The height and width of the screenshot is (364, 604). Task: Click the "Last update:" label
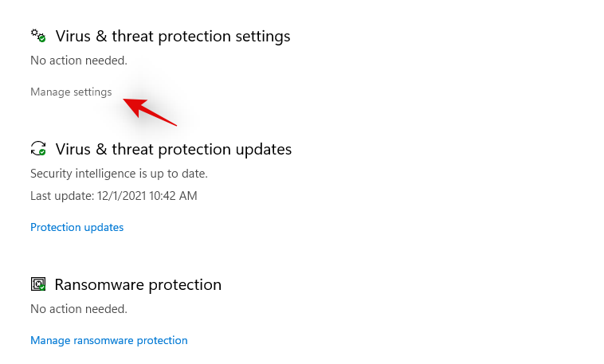click(x=59, y=195)
